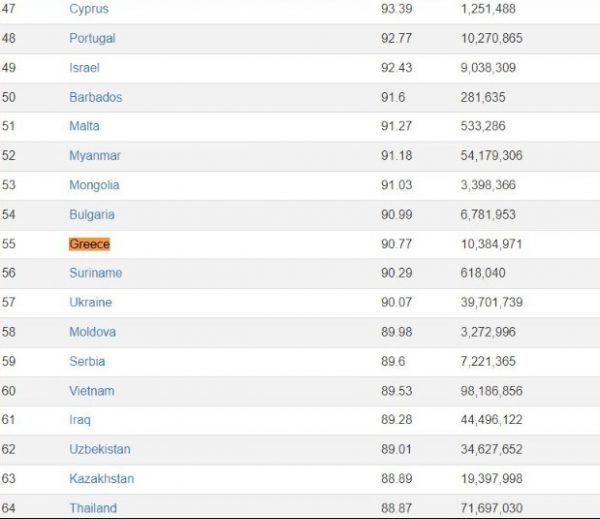
Task: Open the Thailand country link
Action: point(93,508)
